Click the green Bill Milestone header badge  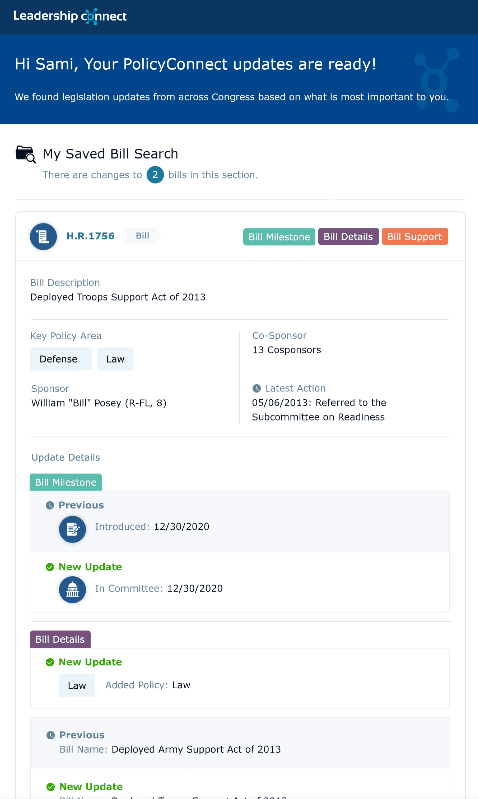pyautogui.click(x=279, y=236)
